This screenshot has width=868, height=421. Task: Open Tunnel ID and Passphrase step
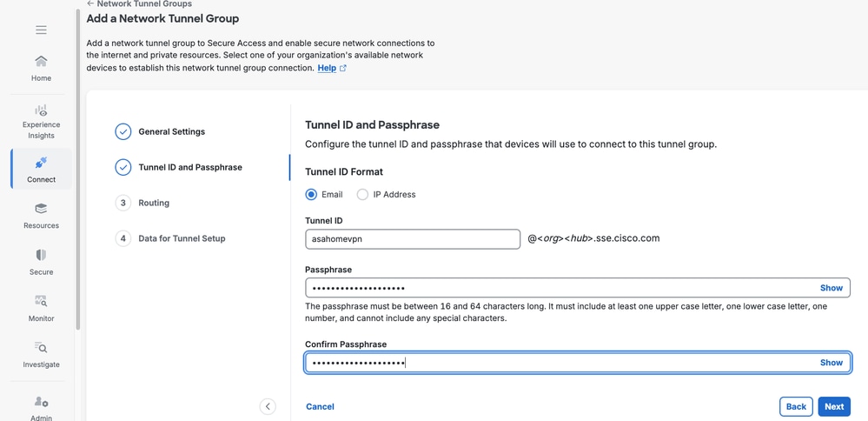coord(190,167)
